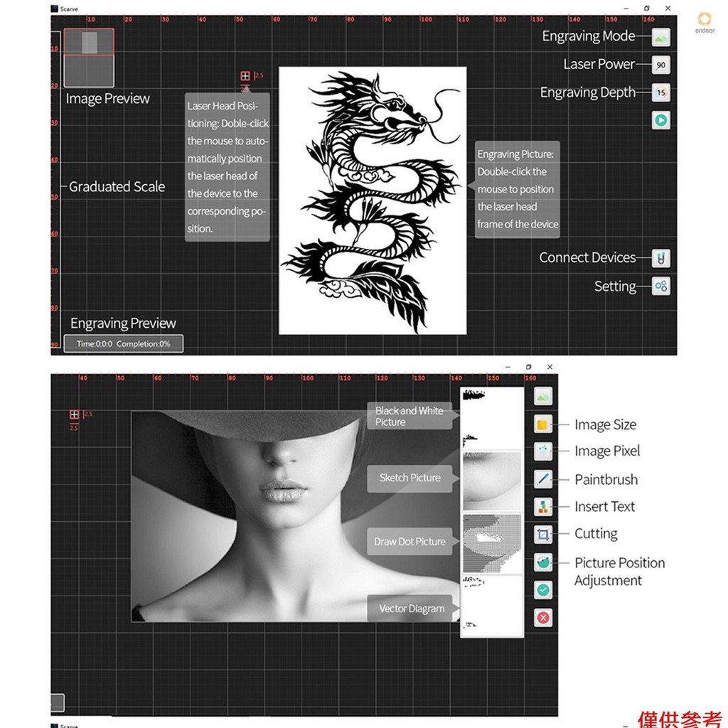This screenshot has height=728, width=728.
Task: Select the Paintbrush tool
Action: click(543, 479)
